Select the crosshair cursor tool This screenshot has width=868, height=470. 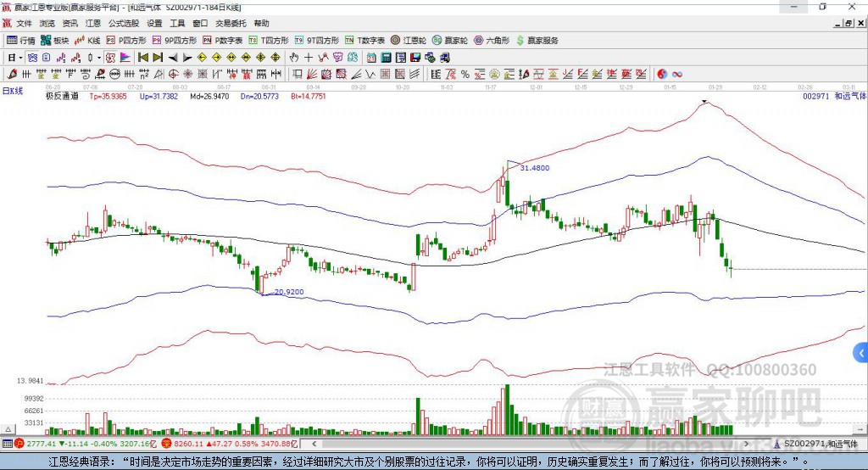(x=309, y=58)
